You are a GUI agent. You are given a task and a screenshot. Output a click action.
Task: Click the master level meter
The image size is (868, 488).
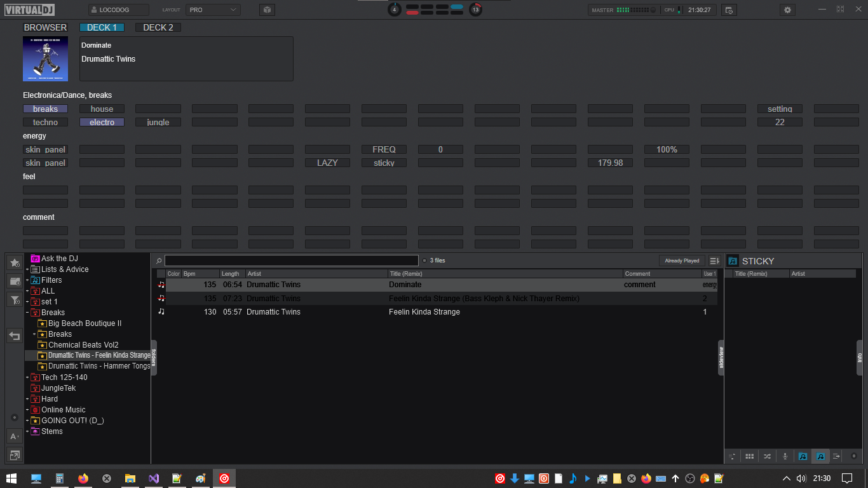click(x=632, y=10)
